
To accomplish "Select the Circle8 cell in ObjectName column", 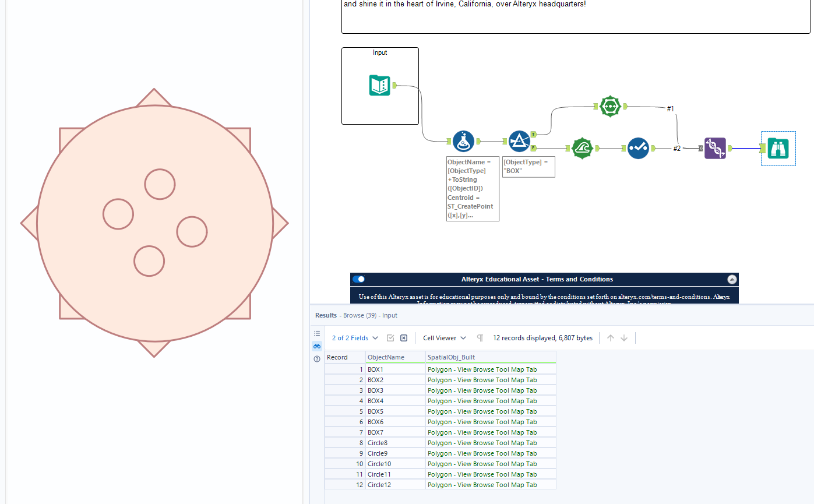I will click(x=394, y=443).
